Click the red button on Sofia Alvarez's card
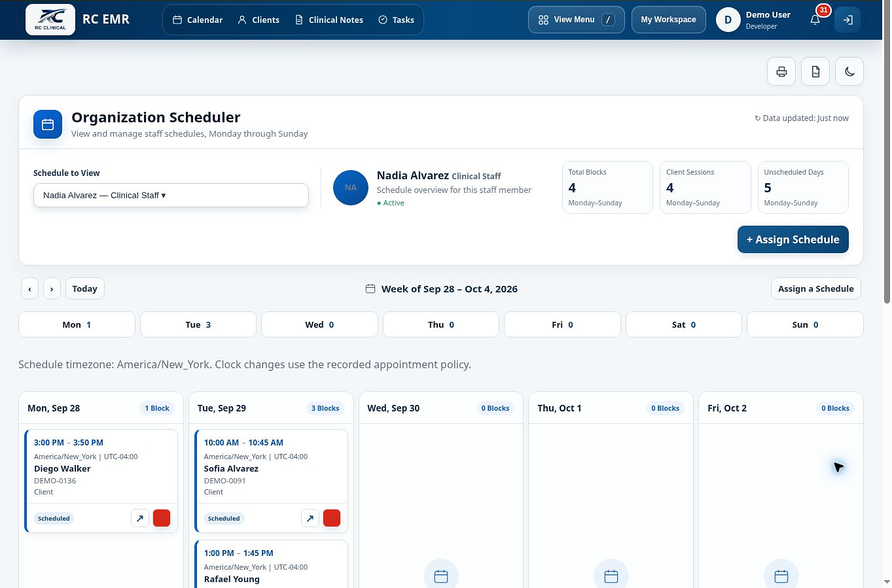The image size is (892, 588). tap(332, 518)
